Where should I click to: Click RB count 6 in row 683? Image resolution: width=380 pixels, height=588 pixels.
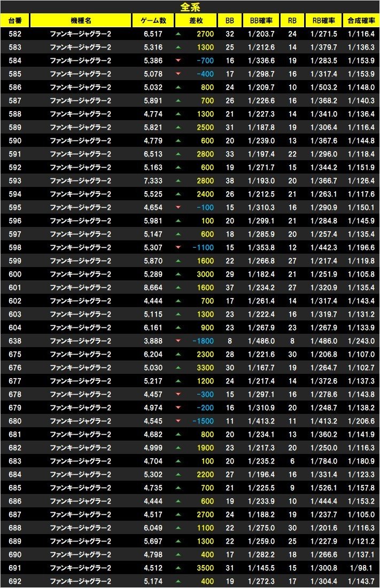(292, 461)
